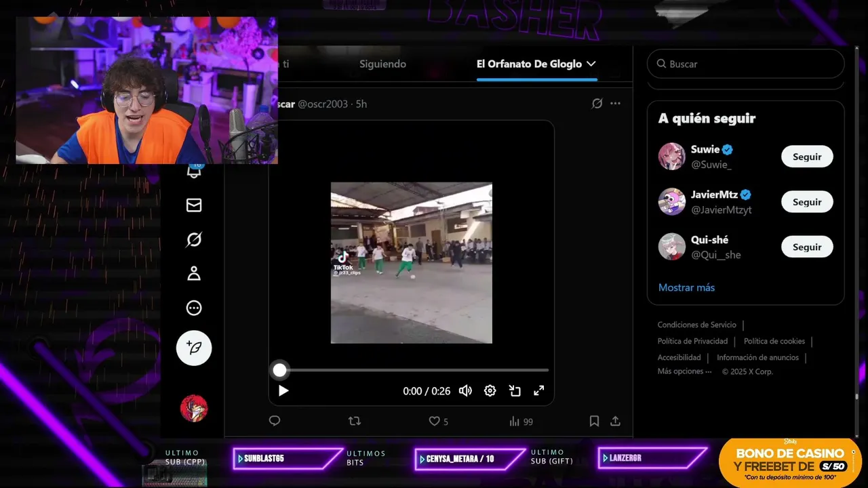The height and width of the screenshot is (488, 868).
Task: Click the @Qui__she handle text
Action: point(715,256)
